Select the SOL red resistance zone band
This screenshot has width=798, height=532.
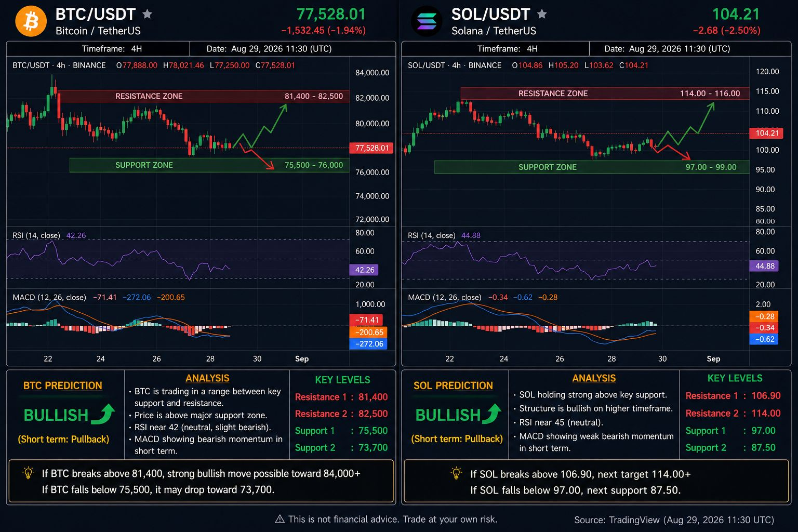(x=605, y=94)
